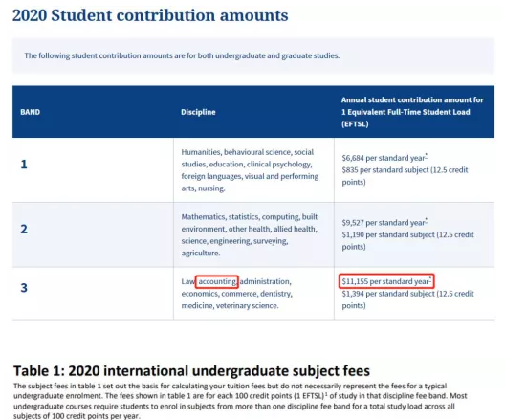Click '$6,684 per standard year' amount
Screen dimensions: 505x420
pos(384,158)
